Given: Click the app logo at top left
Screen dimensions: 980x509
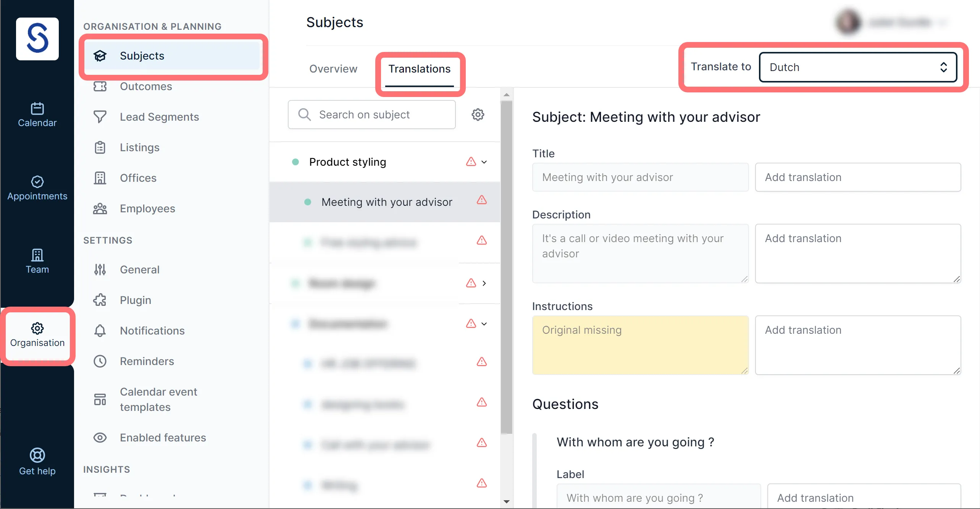Looking at the screenshot, I should pyautogui.click(x=37, y=39).
